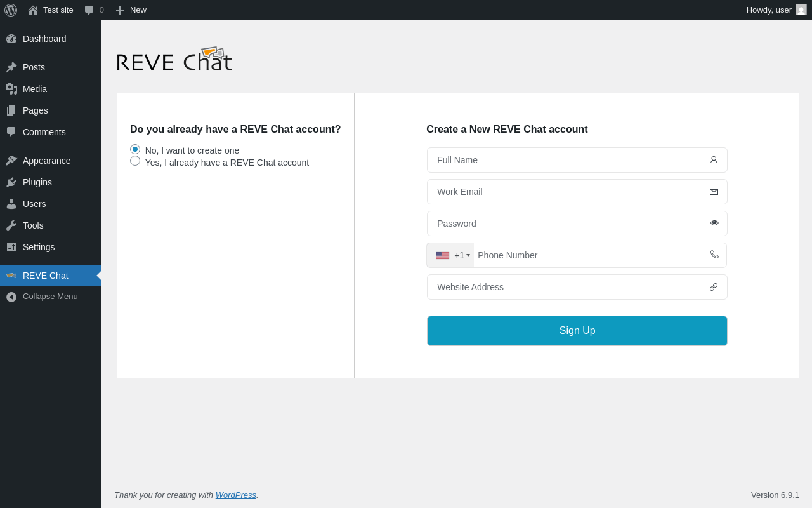Click the link icon in Website Address
The image size is (812, 508).
[x=714, y=287]
